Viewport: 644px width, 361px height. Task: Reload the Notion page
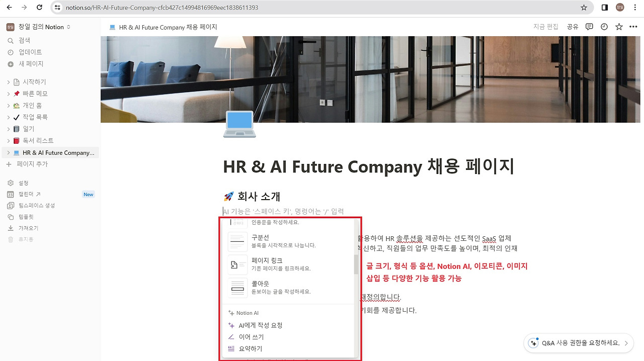40,8
